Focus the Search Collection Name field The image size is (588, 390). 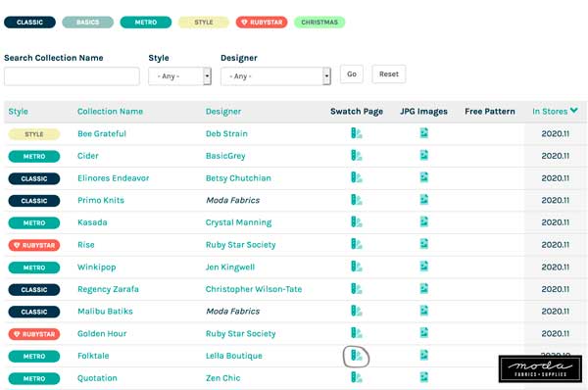[x=72, y=76]
